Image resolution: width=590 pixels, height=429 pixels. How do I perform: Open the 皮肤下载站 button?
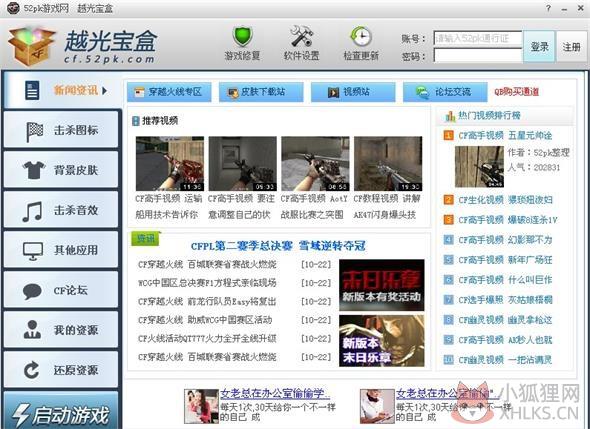click(261, 92)
